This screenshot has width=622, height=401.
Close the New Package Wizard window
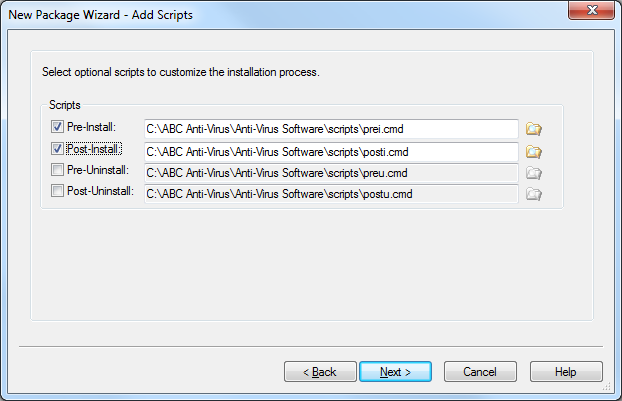[x=591, y=10]
